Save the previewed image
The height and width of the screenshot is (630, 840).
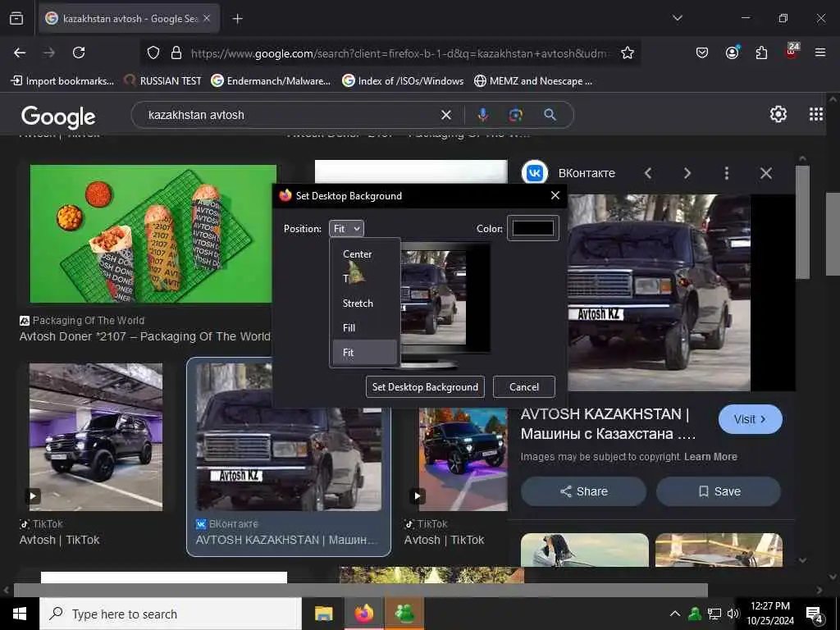pyautogui.click(x=719, y=491)
